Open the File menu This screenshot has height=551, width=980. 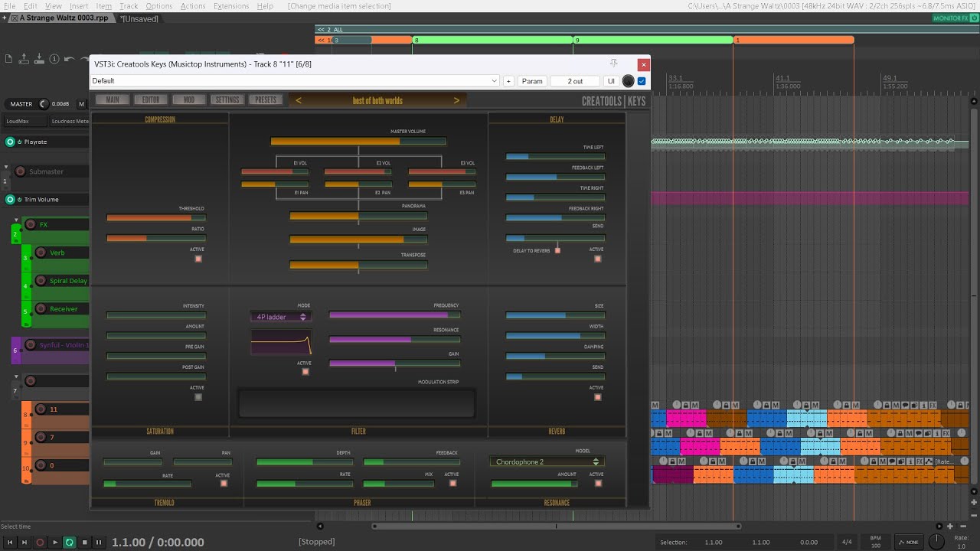pos(9,6)
